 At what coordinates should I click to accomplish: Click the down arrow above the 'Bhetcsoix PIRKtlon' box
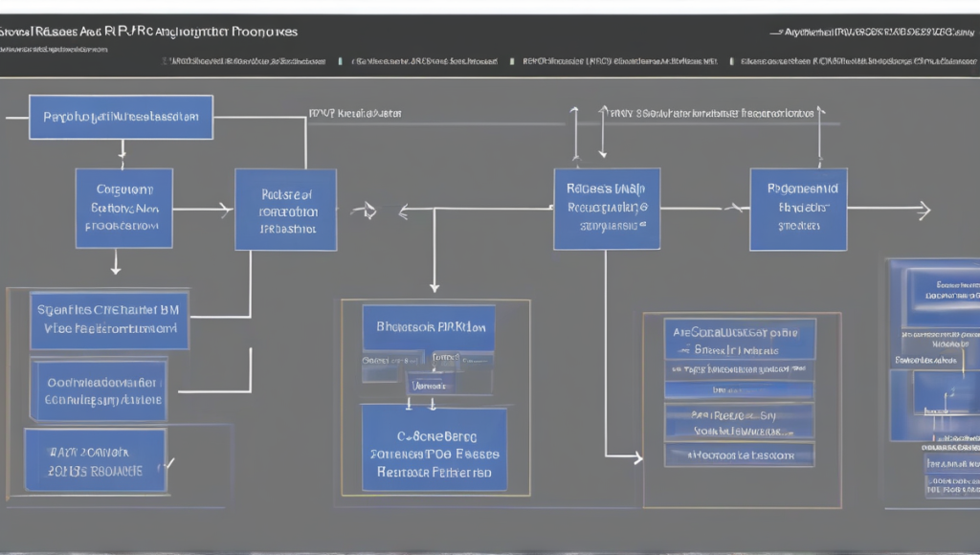click(434, 284)
